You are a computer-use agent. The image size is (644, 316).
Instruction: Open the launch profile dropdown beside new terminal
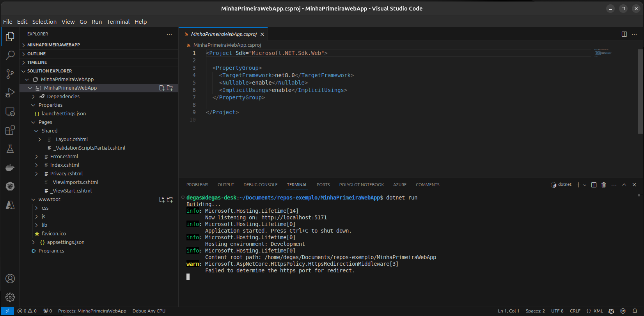click(x=585, y=185)
